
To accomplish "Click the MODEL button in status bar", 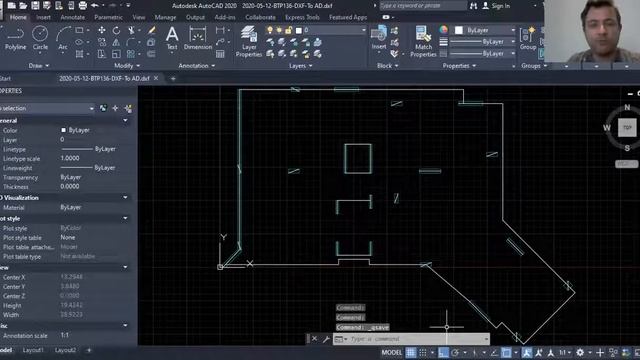I will point(391,352).
